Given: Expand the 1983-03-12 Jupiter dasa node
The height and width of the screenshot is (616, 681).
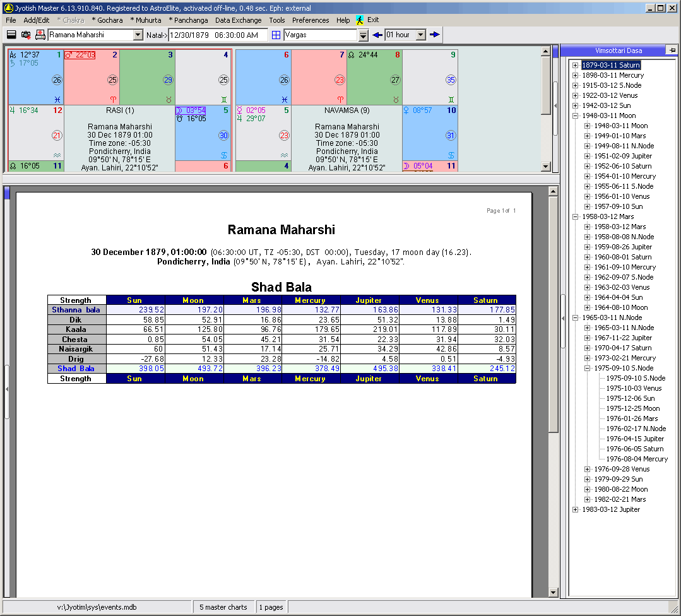Looking at the screenshot, I should [x=575, y=509].
